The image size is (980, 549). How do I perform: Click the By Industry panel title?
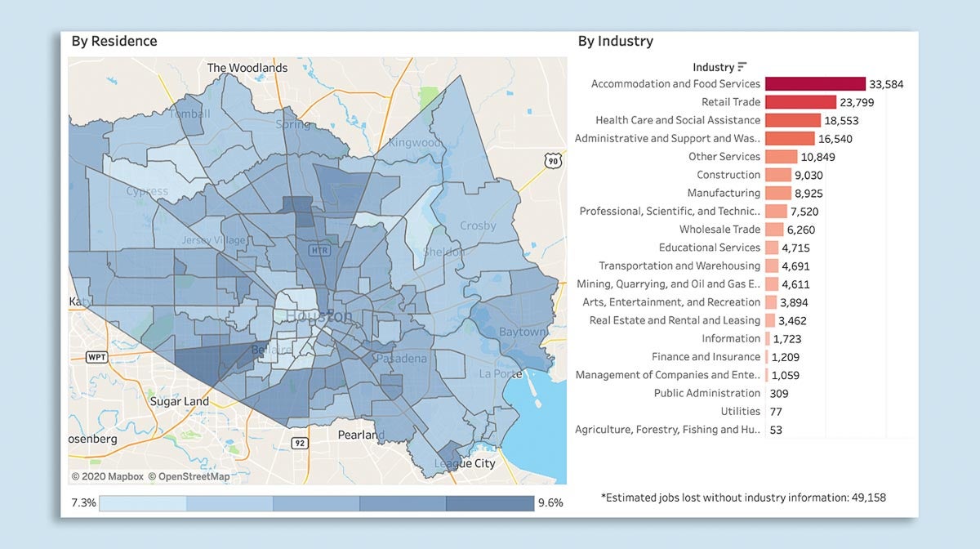[x=617, y=41]
